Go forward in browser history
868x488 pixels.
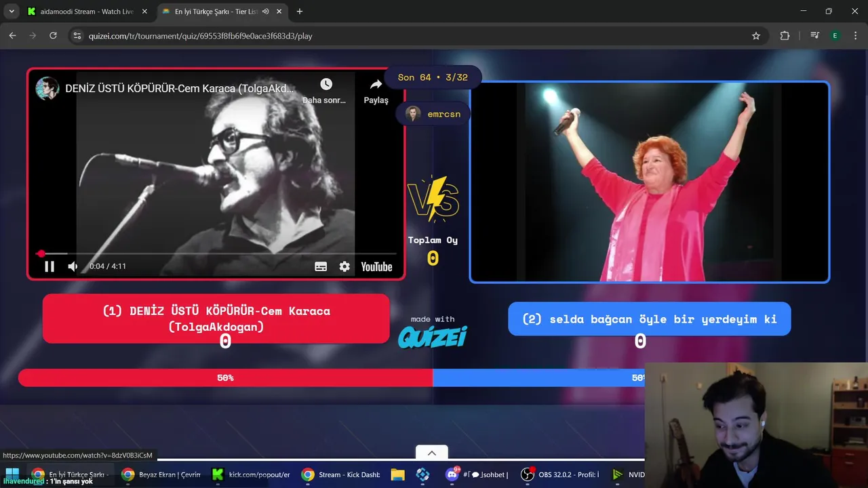(33, 36)
